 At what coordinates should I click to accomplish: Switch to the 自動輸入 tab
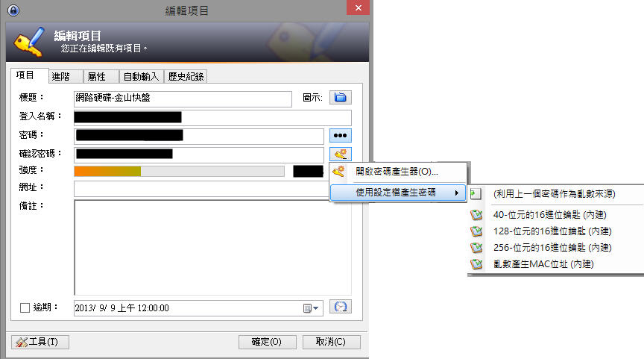(142, 76)
